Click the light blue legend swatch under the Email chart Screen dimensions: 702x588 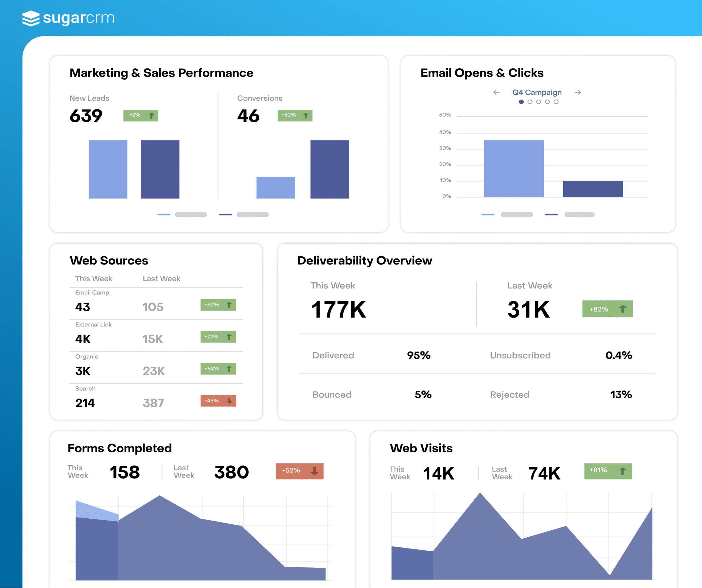tap(488, 214)
